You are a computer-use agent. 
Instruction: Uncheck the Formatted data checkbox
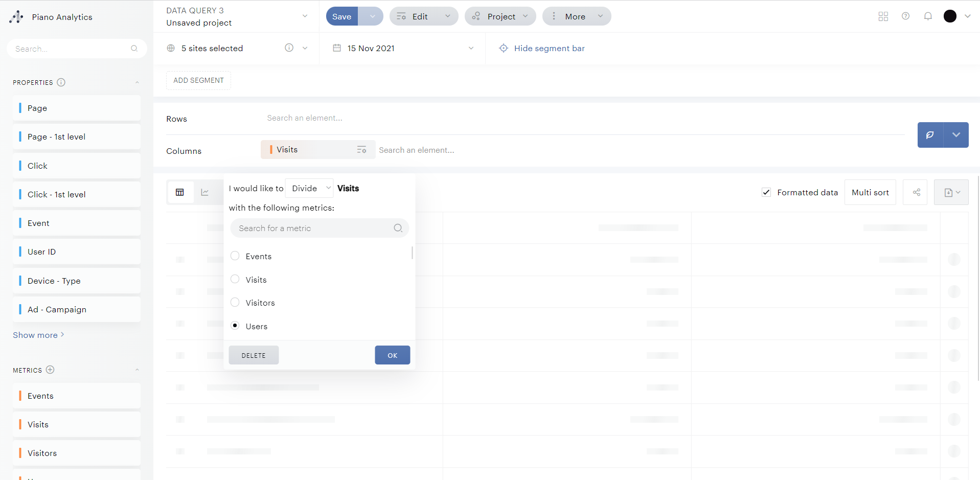pos(766,193)
